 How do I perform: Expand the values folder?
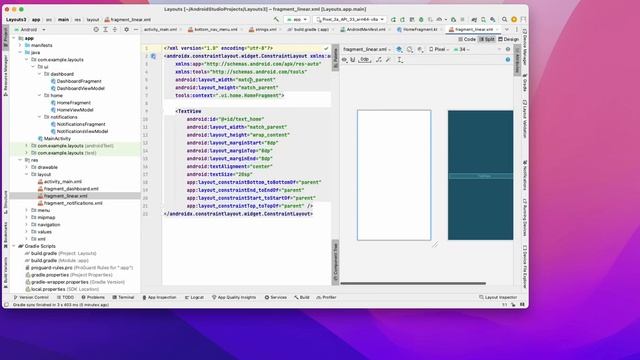27,232
